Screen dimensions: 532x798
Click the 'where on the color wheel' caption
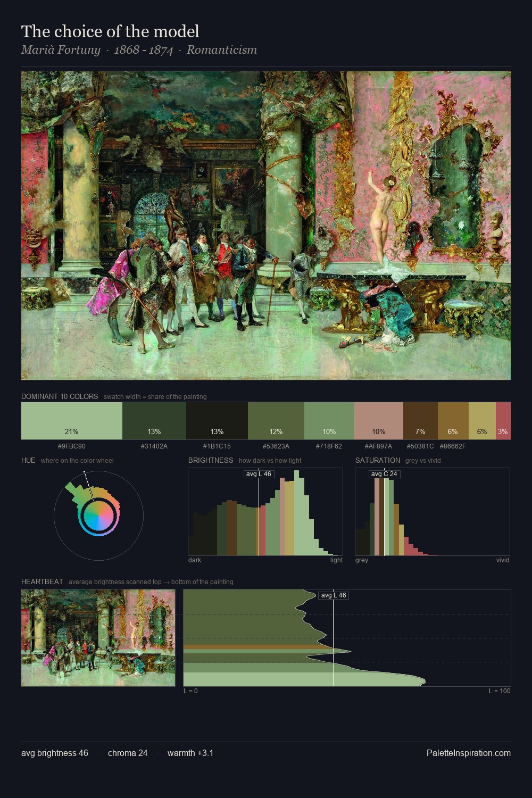pyautogui.click(x=77, y=461)
